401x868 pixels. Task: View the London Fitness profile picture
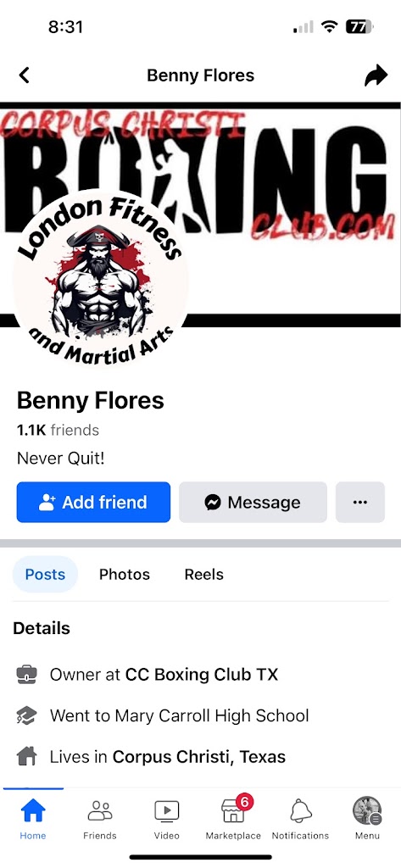click(x=101, y=280)
